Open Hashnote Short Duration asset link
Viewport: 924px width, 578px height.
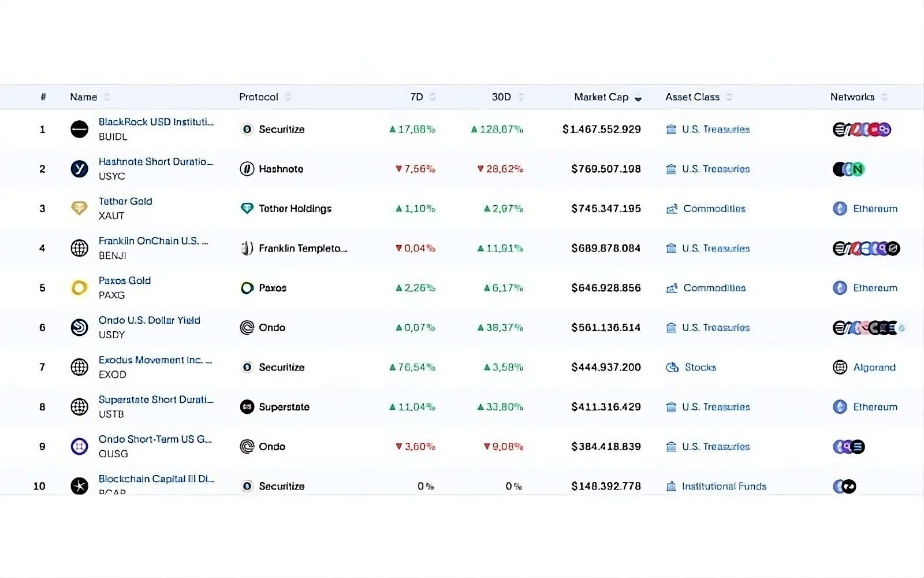[x=156, y=162]
